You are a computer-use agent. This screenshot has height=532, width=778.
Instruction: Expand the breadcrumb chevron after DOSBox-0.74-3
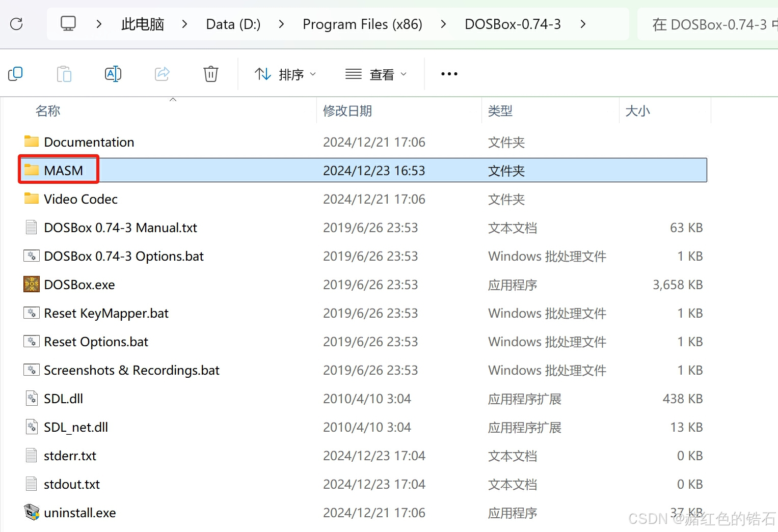(x=582, y=23)
